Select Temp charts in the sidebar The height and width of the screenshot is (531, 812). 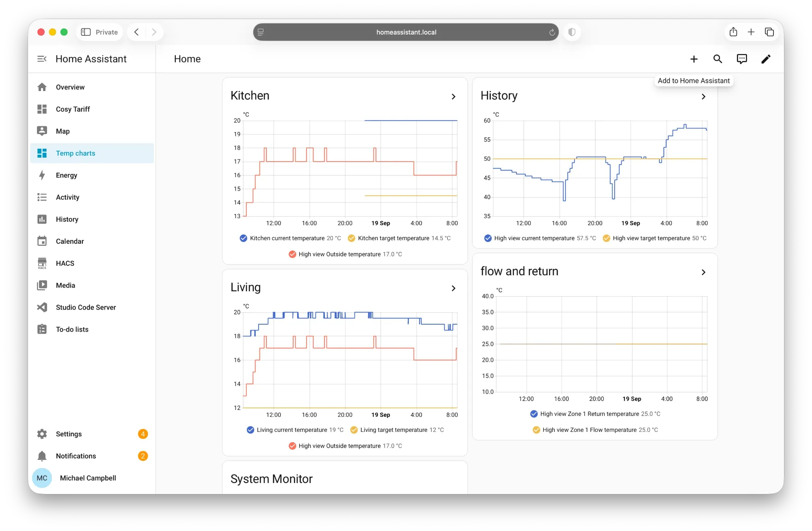tap(92, 153)
